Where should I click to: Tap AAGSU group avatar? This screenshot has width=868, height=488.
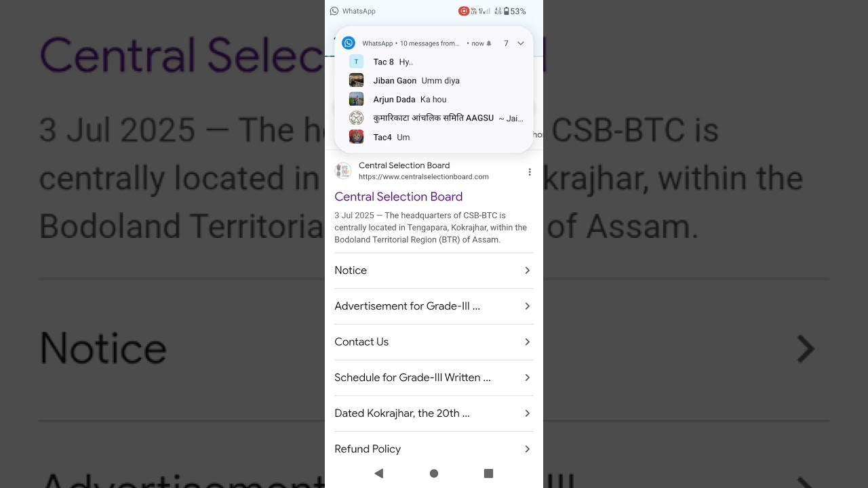coord(356,118)
